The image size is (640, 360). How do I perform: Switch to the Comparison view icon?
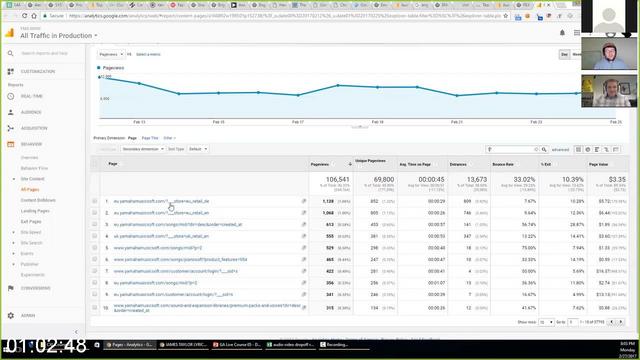(607, 149)
